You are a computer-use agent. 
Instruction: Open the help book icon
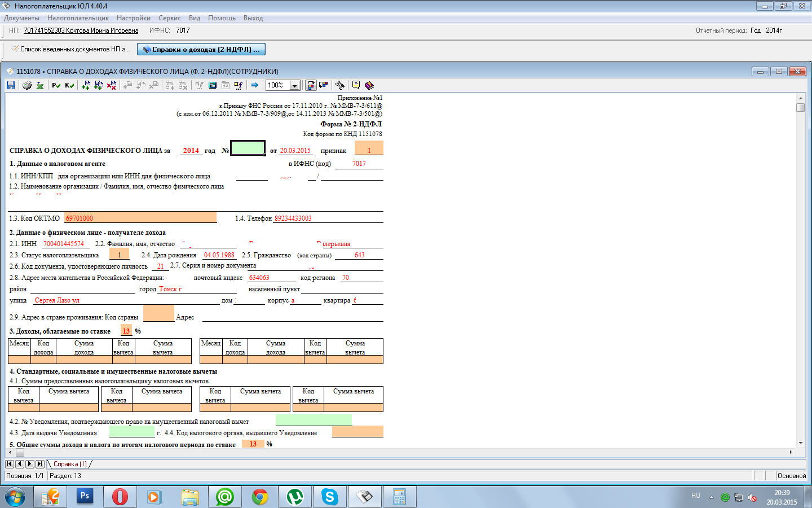click(x=369, y=85)
